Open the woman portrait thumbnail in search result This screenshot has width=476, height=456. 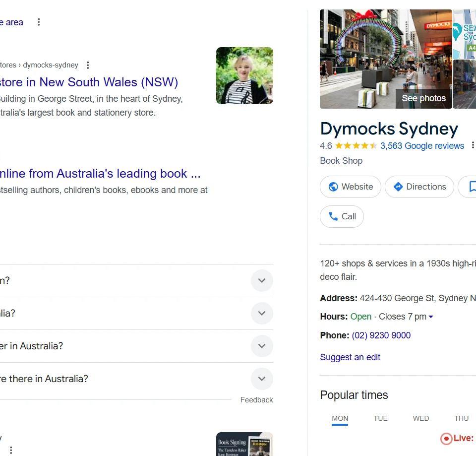pos(244,75)
